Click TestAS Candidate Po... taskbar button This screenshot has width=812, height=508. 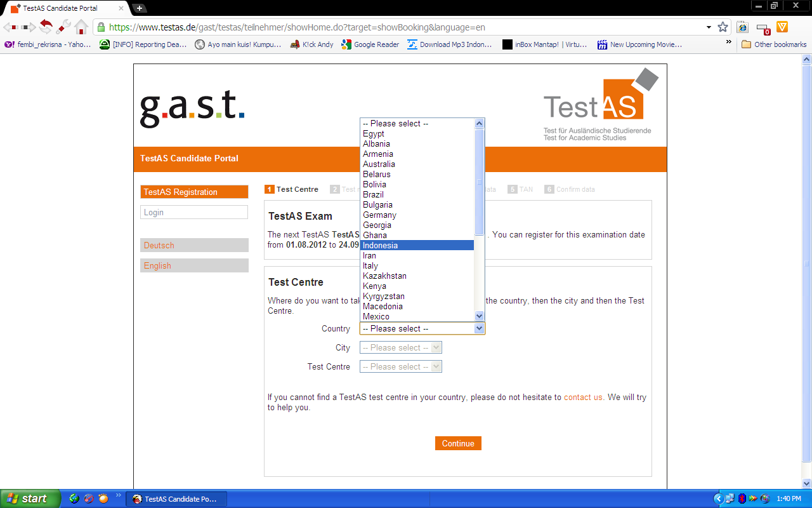pyautogui.click(x=176, y=499)
